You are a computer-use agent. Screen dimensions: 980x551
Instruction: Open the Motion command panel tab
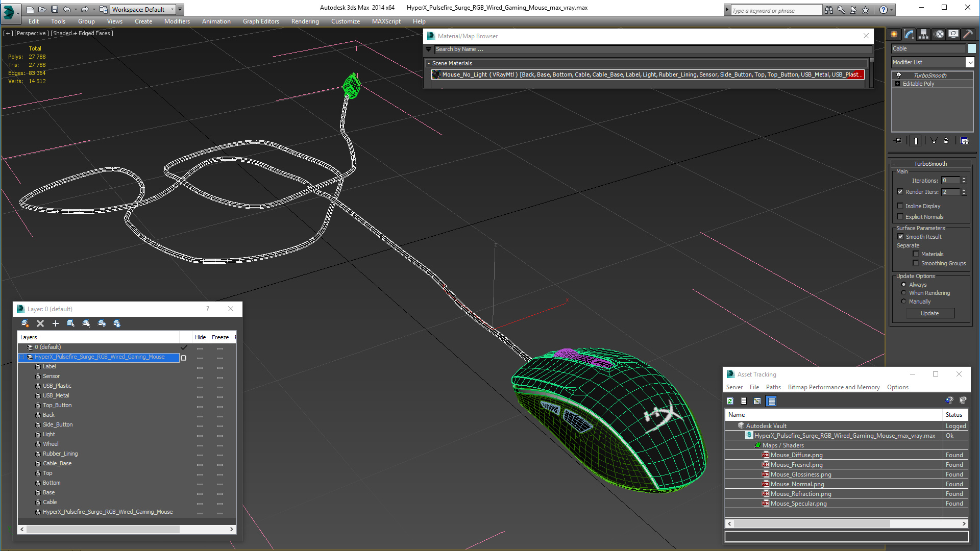(x=939, y=34)
